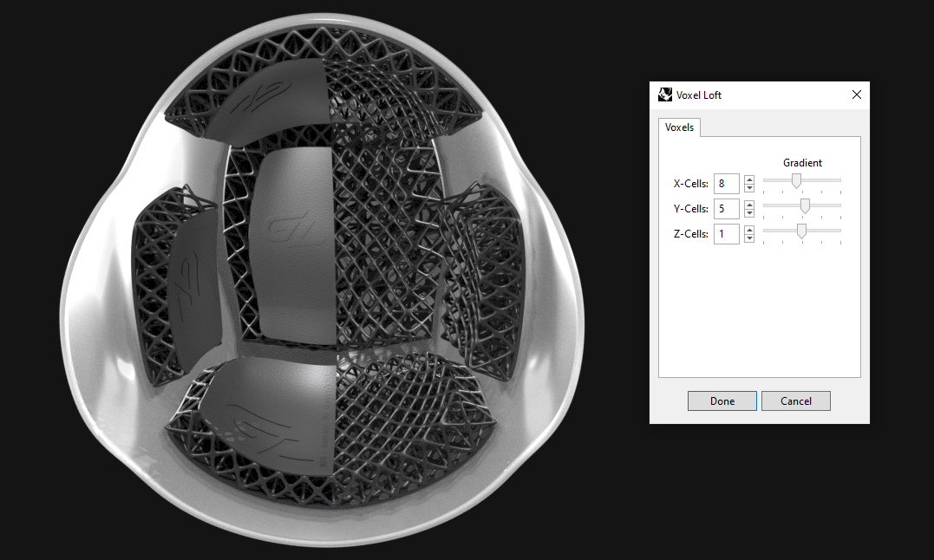Close the Voxel Loft dialog
The width and height of the screenshot is (934, 560).
(x=856, y=94)
